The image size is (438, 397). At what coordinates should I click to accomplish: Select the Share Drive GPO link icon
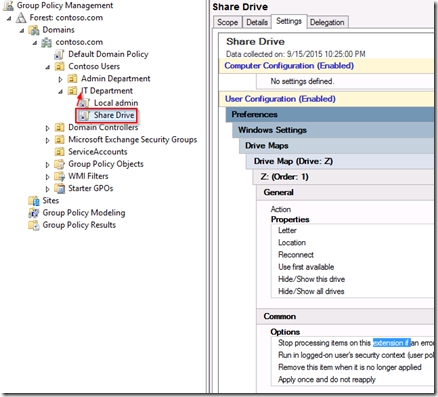click(84, 115)
